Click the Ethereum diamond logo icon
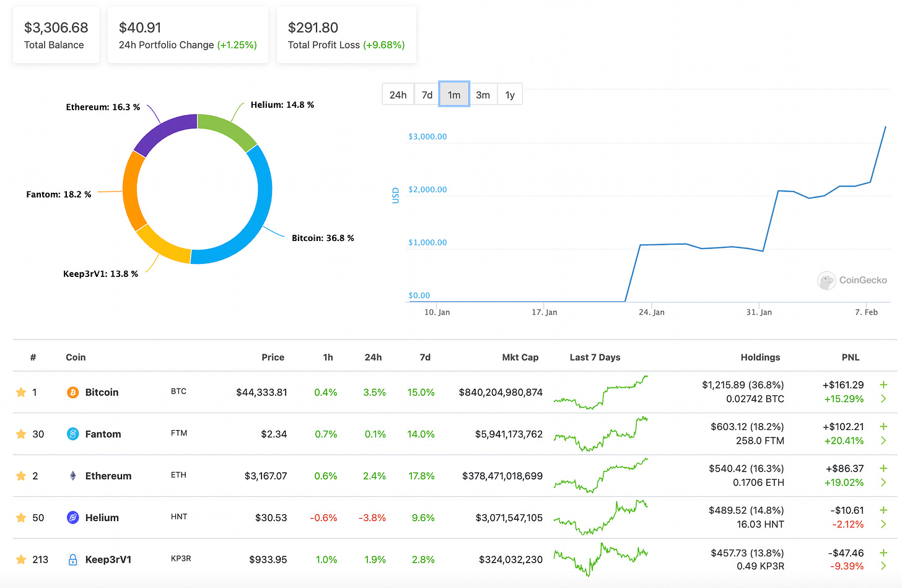Viewport: 902px width, 588px height. point(72,476)
